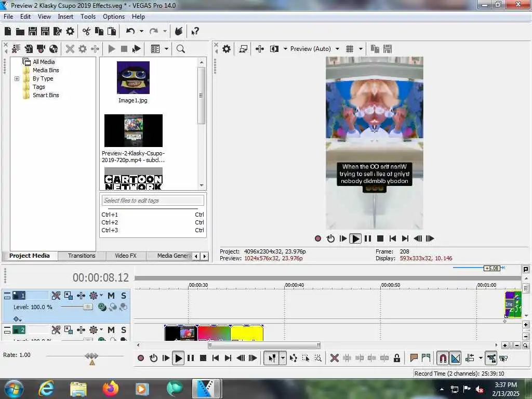The height and width of the screenshot is (399, 532).
Task: Switch to the Transitions tab
Action: click(82, 256)
